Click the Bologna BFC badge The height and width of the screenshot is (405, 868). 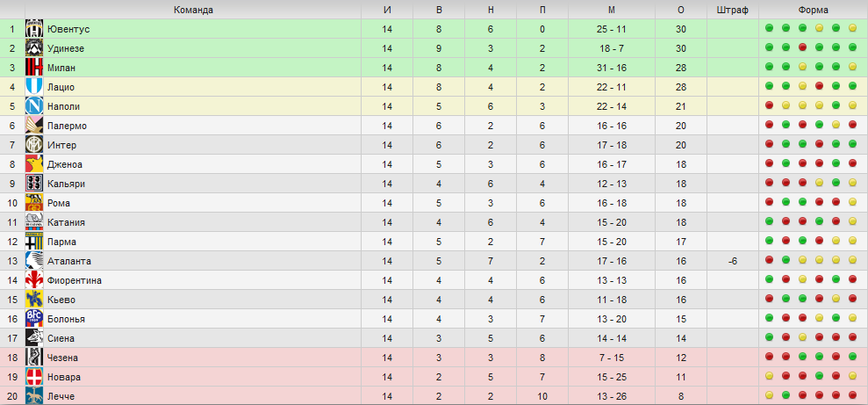coord(34,319)
